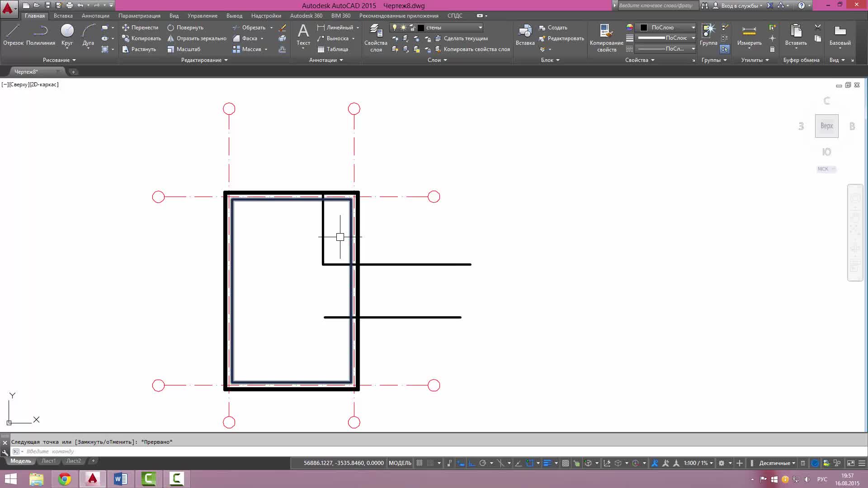Click the Линейный dimension button
The width and height of the screenshot is (868, 488).
click(335, 28)
